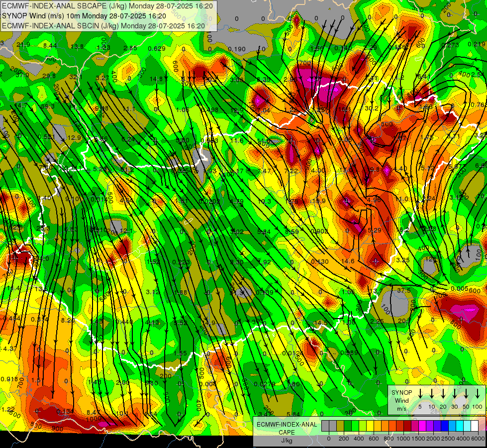Click the 10 m/s wind legend arrow

tap(432, 394)
